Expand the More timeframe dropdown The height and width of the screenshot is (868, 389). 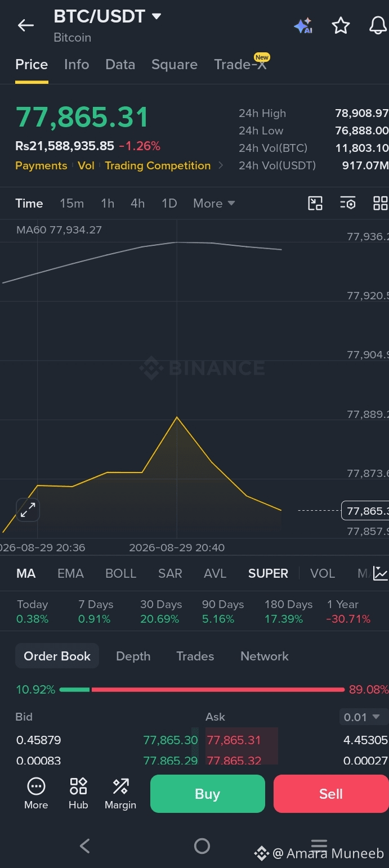click(214, 204)
